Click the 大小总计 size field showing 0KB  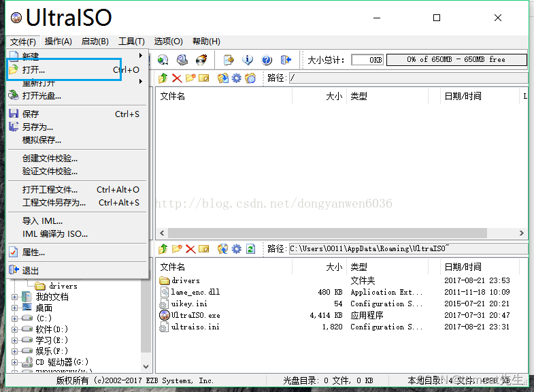367,60
